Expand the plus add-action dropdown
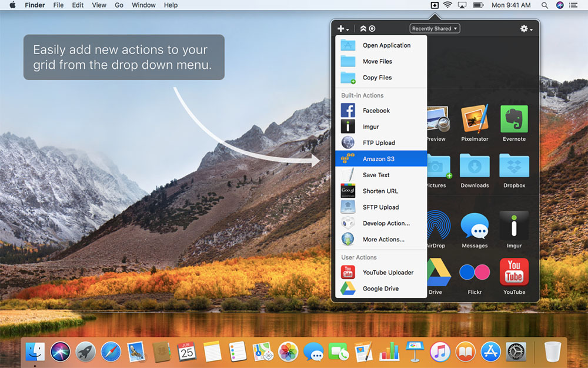Image resolution: width=588 pixels, height=368 pixels. [x=343, y=28]
